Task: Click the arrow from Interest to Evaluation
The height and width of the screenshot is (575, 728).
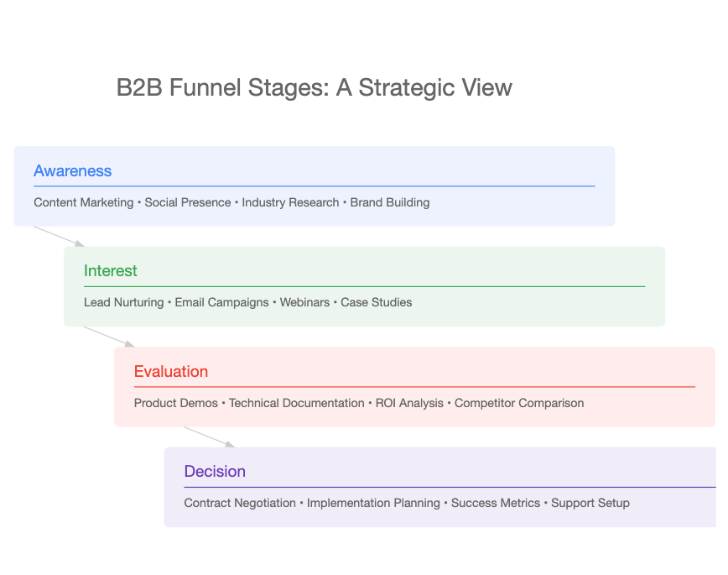Action: [x=109, y=337]
